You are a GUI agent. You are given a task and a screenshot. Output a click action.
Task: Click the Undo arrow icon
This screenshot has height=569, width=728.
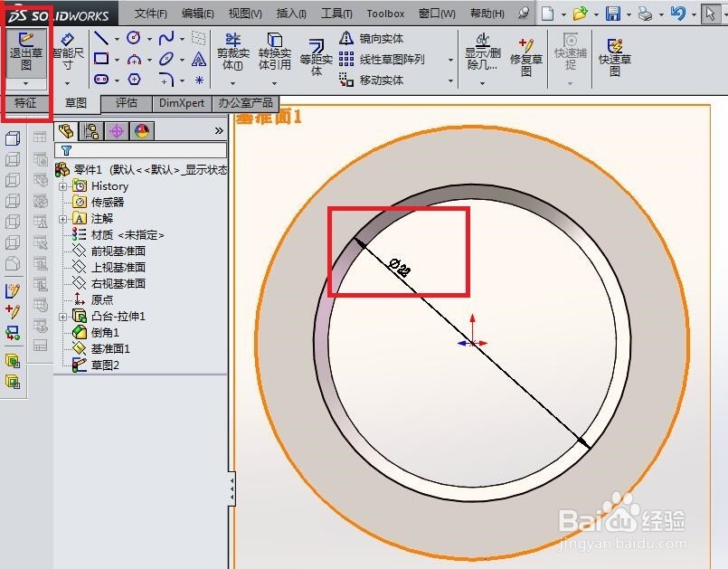678,14
